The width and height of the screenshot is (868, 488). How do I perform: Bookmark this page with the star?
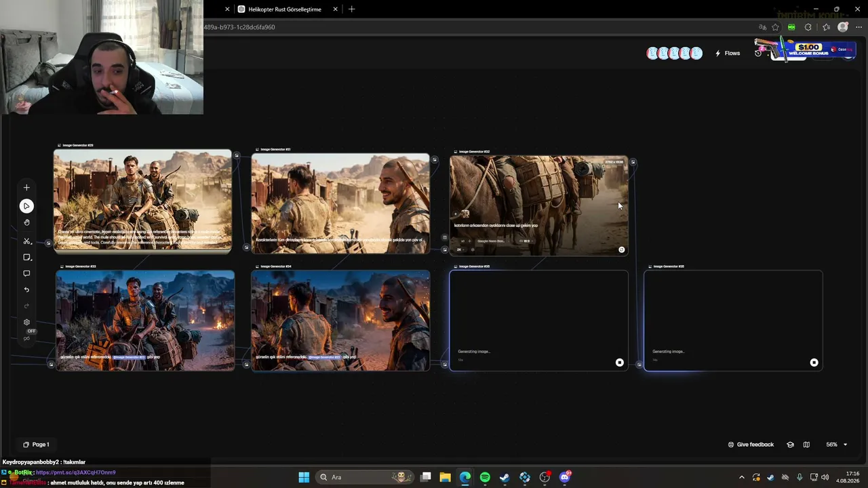pyautogui.click(x=776, y=27)
